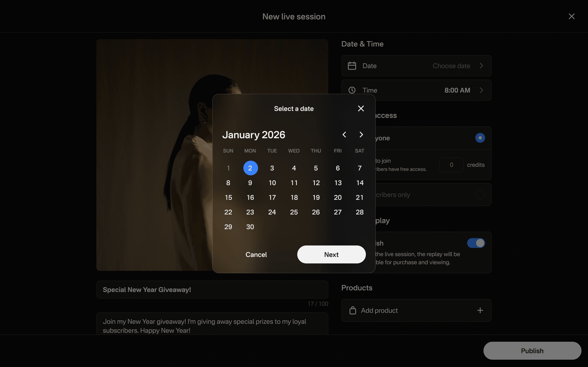Image resolution: width=588 pixels, height=367 pixels.
Task: Go to previous month in calendar
Action: point(344,135)
